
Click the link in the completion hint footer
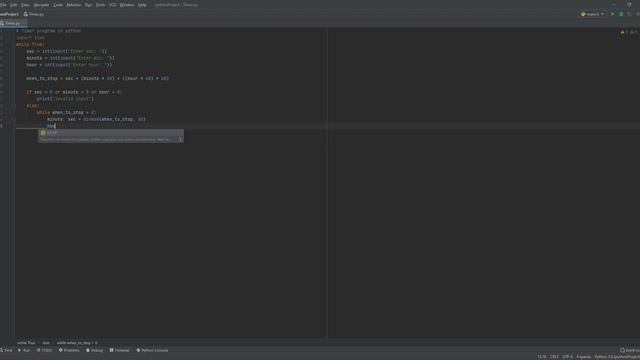pos(163,140)
